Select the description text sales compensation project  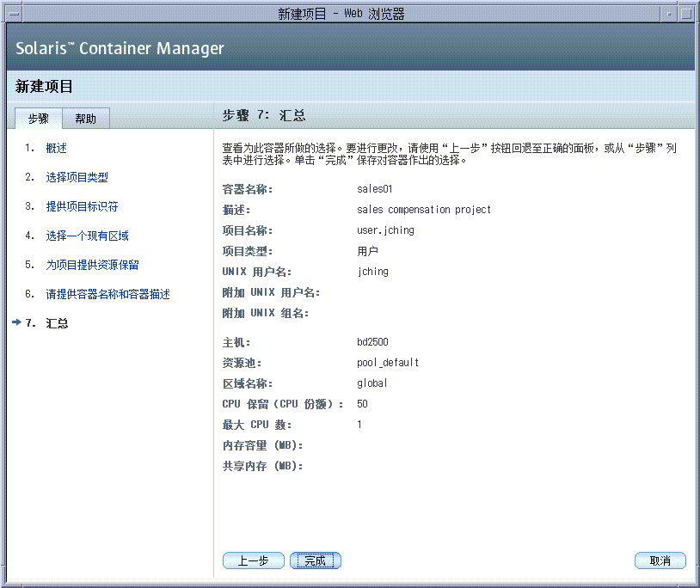point(424,210)
